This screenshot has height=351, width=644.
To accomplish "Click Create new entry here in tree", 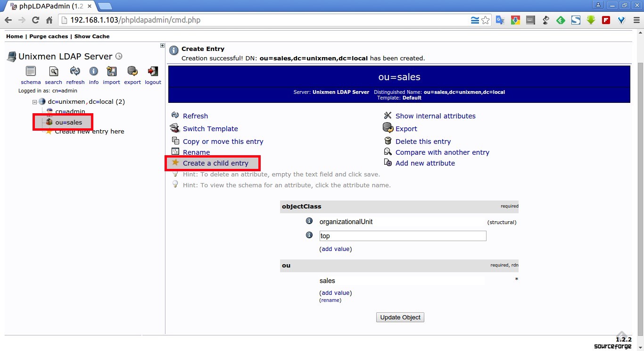I will [90, 131].
